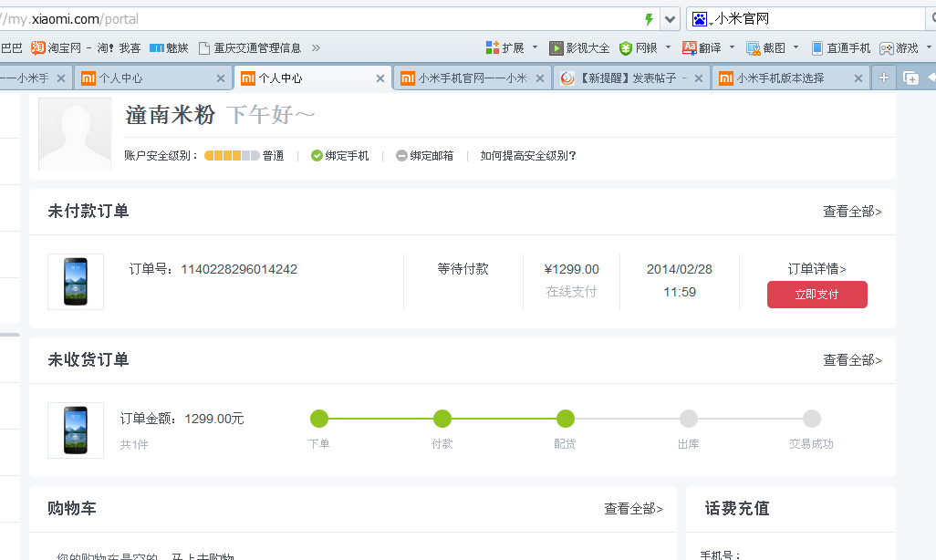Viewport: 936px width, 560px height.
Task: Open the 重庆交通管理信息 bookmark
Action: point(250,47)
